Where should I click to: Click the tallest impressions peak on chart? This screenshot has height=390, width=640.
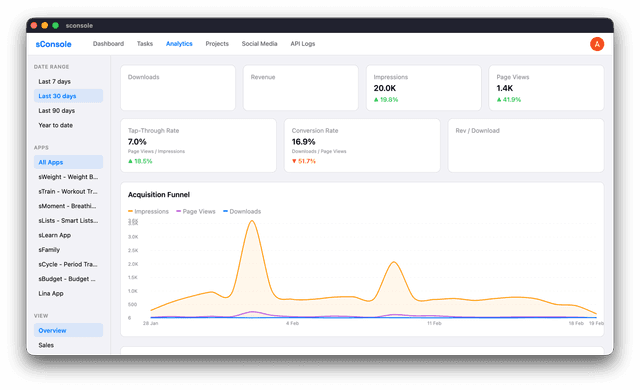pos(252,222)
